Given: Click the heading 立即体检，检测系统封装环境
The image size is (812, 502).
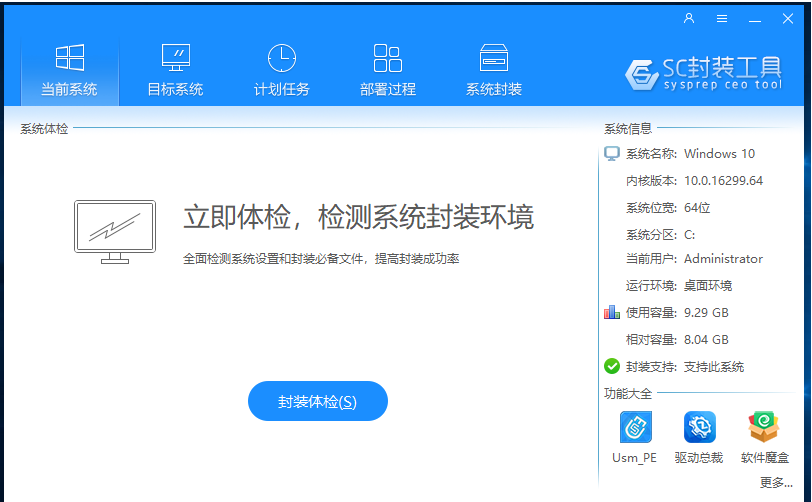Looking at the screenshot, I should pyautogui.click(x=358, y=217).
